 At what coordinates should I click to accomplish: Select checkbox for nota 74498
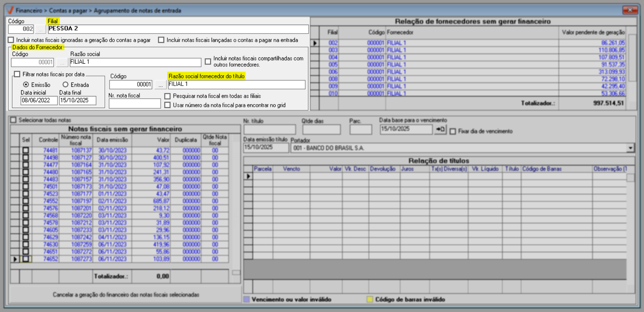tap(26, 158)
